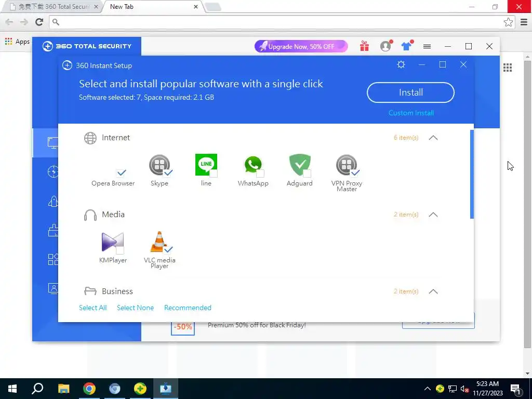532x399 pixels.
Task: Collapse the Media category chevron
Action: pyautogui.click(x=433, y=215)
